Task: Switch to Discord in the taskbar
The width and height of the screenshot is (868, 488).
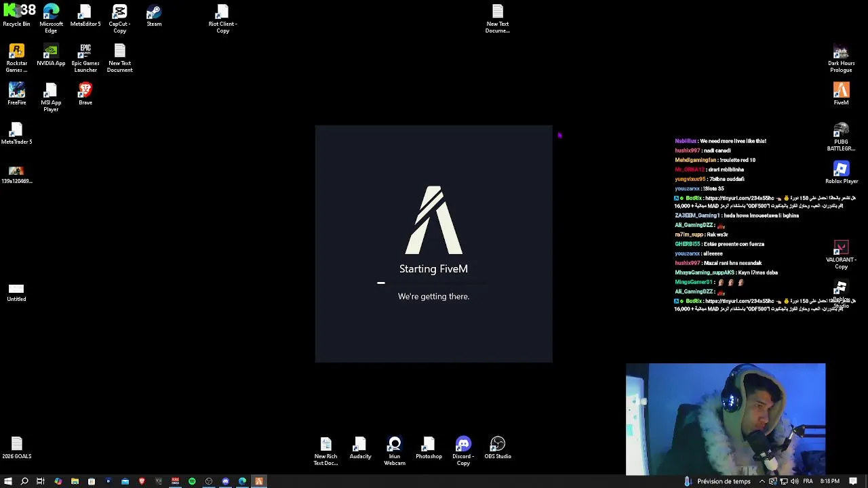Action: [x=226, y=481]
